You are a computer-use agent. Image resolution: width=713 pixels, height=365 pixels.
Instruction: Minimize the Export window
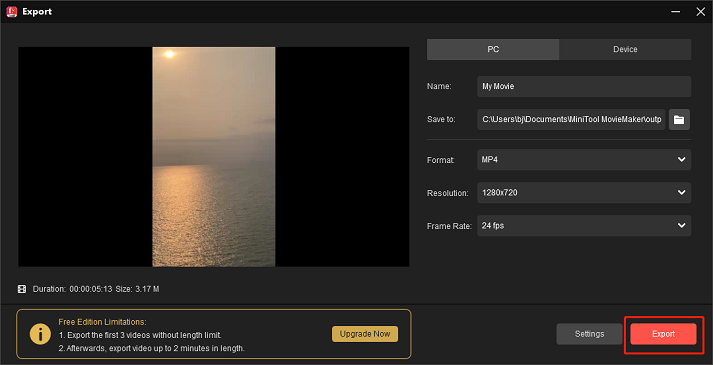(676, 12)
